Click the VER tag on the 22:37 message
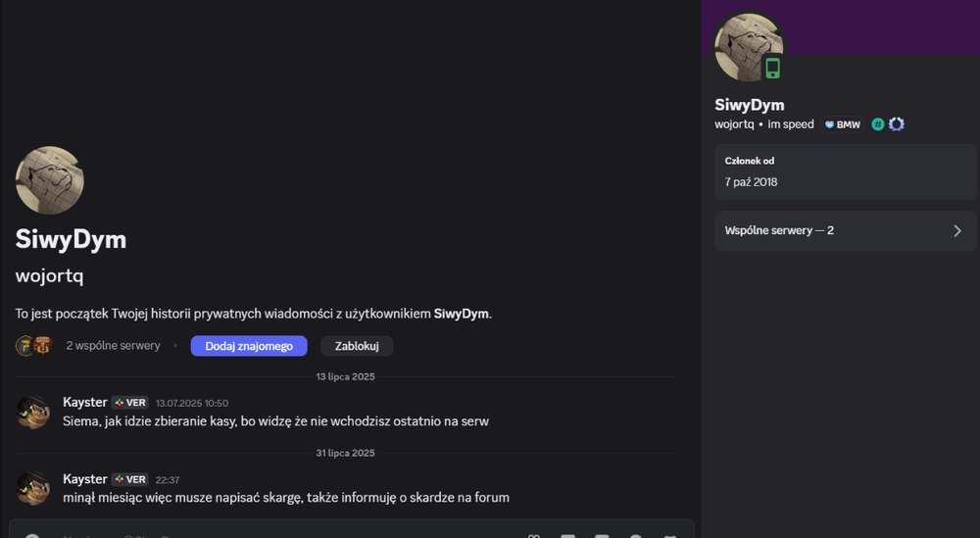980x538 pixels. click(130, 479)
